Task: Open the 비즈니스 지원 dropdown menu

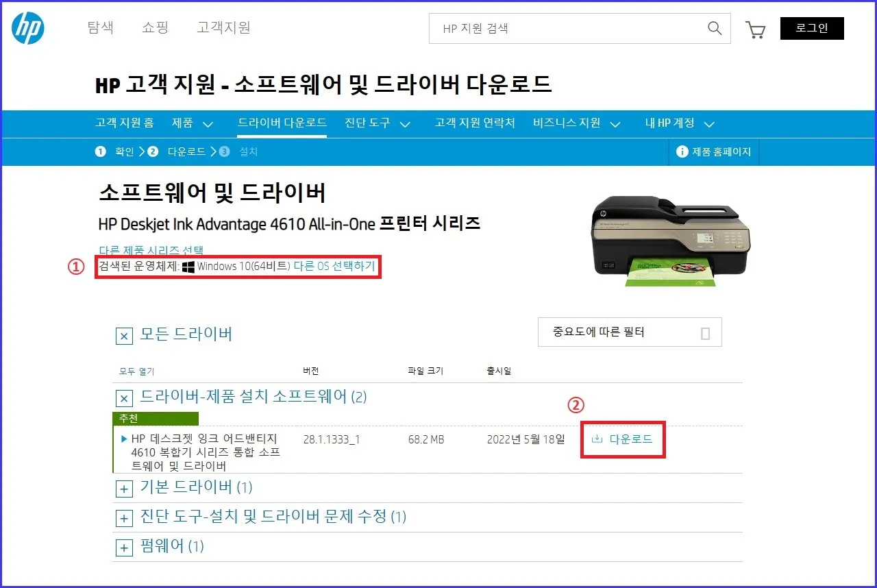Action: pos(577,123)
